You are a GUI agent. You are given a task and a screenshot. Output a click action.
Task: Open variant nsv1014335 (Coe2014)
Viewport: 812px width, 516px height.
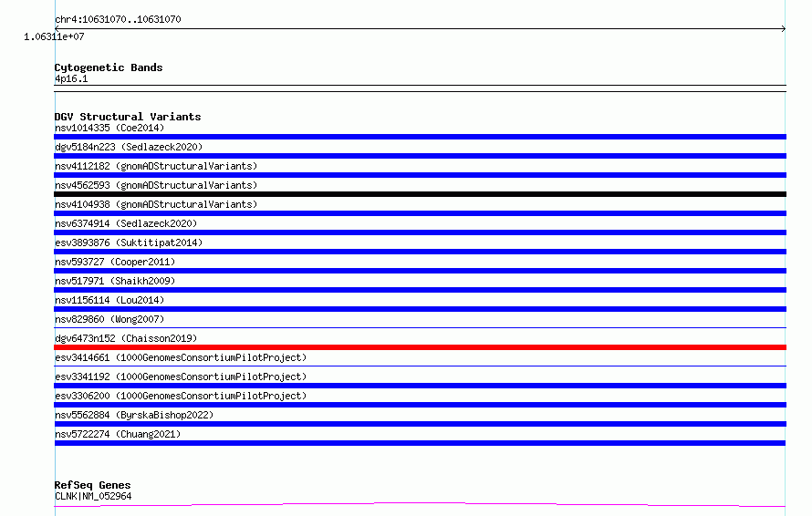[109, 128]
